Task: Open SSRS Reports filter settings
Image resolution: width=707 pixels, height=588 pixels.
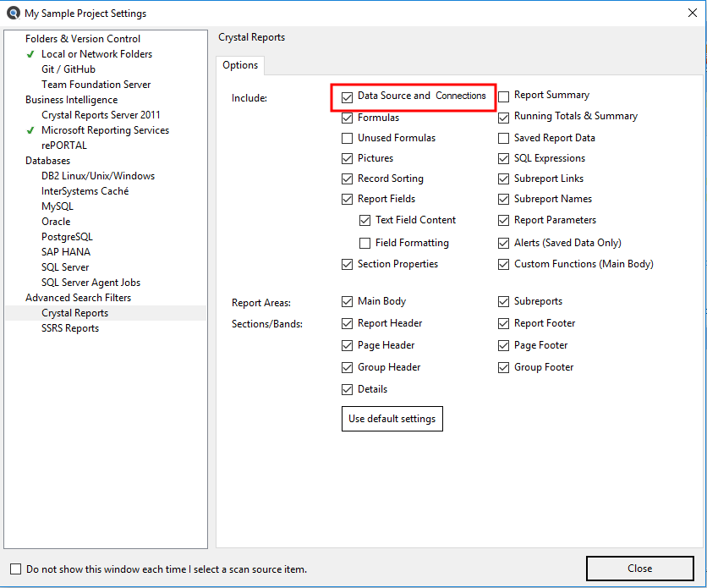Action: [70, 328]
